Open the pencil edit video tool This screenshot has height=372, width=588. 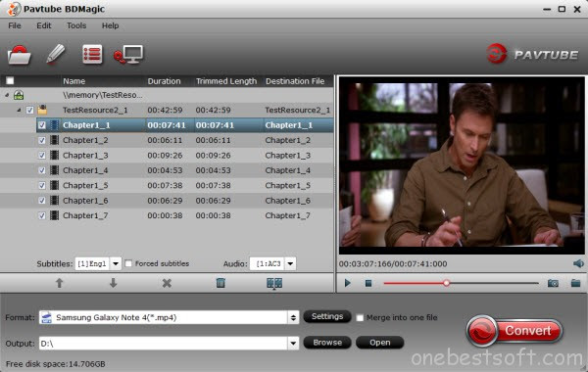[56, 54]
